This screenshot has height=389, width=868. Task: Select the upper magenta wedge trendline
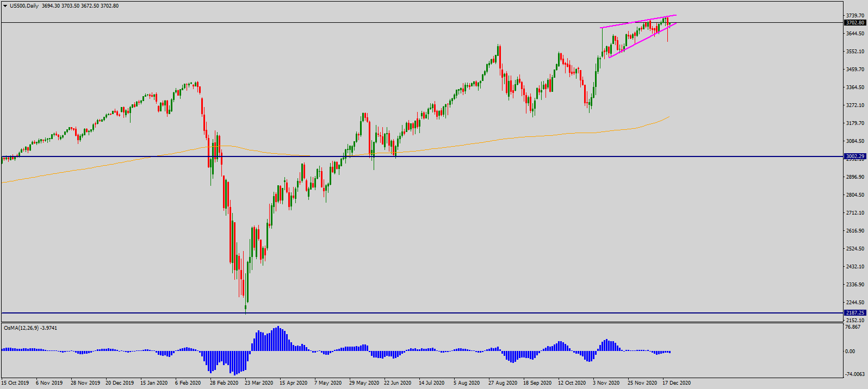[x=638, y=21]
